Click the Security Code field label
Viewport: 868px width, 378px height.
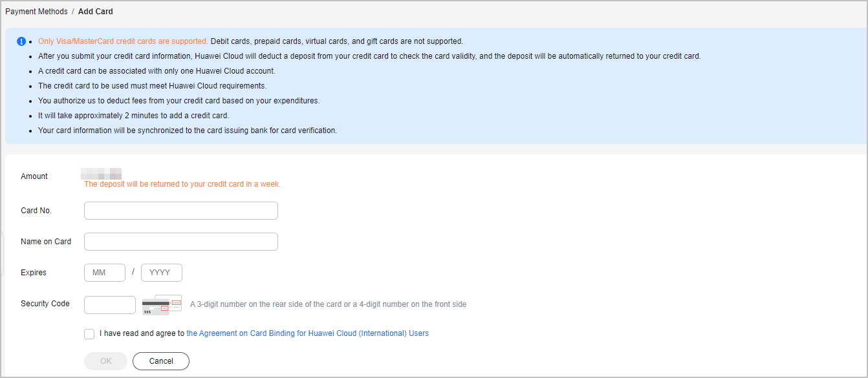(45, 304)
